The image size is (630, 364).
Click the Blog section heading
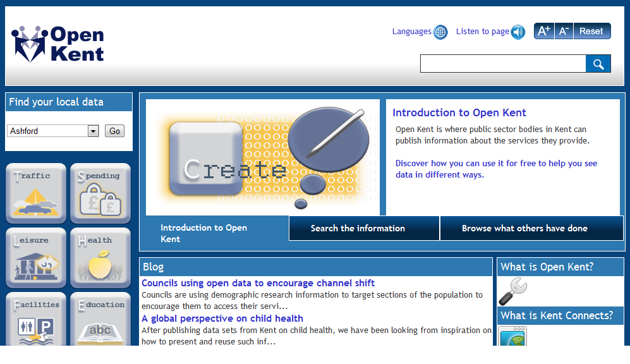click(x=153, y=267)
